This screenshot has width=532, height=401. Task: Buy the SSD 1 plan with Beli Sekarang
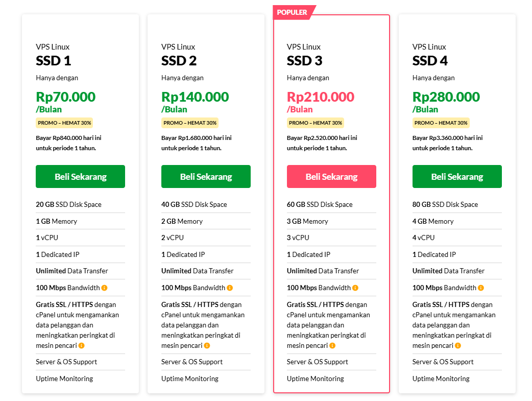click(80, 177)
